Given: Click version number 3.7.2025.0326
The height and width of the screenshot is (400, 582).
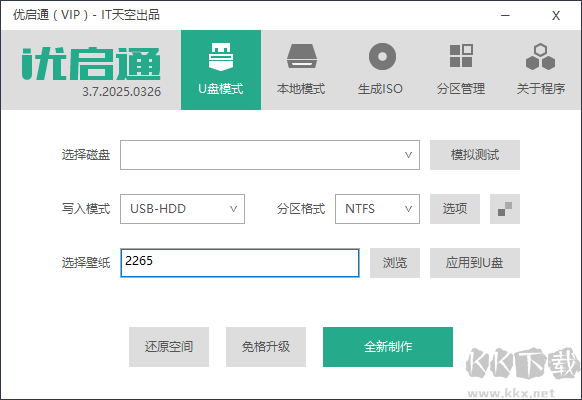Looking at the screenshot, I should click(x=122, y=92).
